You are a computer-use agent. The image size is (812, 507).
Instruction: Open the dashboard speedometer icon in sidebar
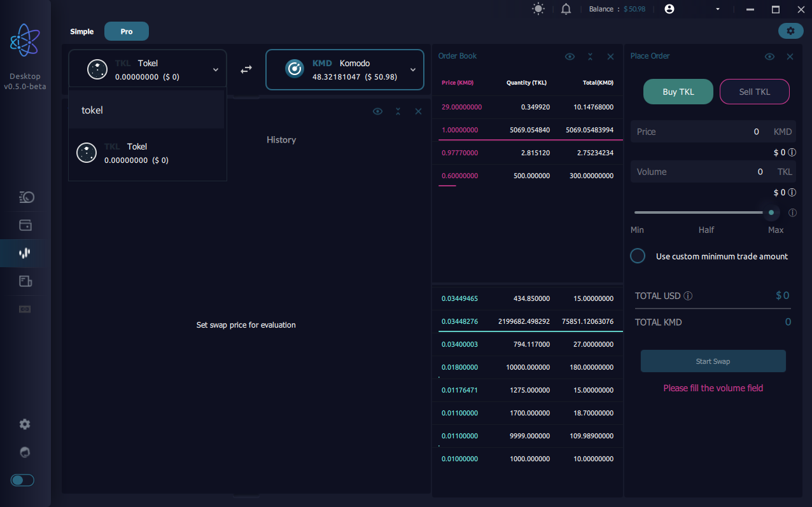(x=25, y=197)
